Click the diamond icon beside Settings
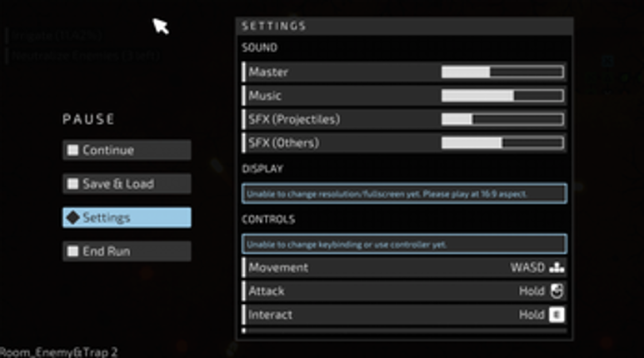The height and width of the screenshot is (358, 644). click(73, 217)
